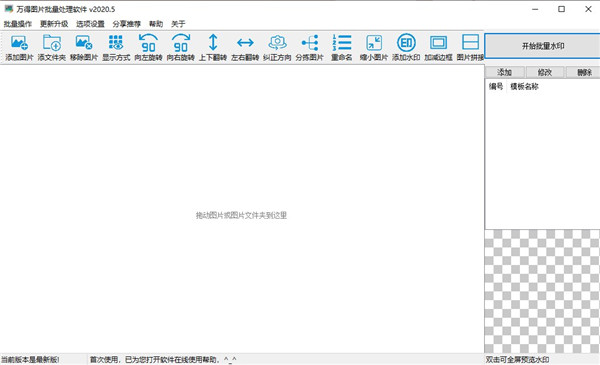Viewport: 600px width, 365px height.
Task: Click the 纠正方向 correct orientation icon
Action: point(277,47)
